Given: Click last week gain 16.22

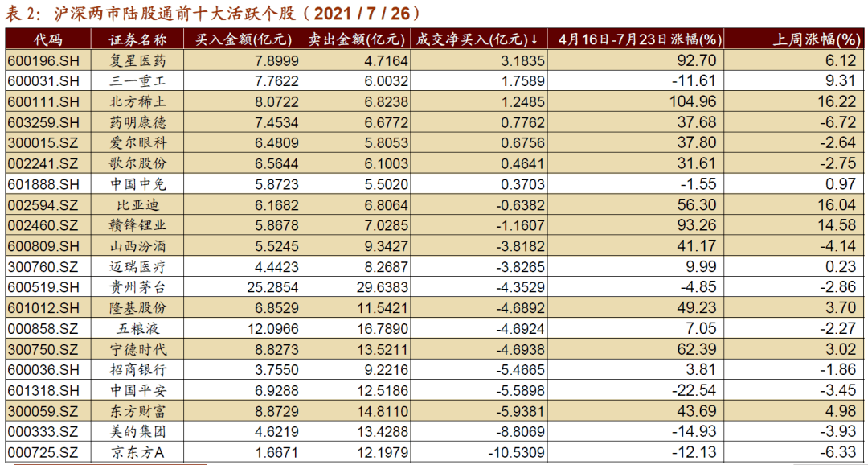Looking at the screenshot, I should 837,102.
